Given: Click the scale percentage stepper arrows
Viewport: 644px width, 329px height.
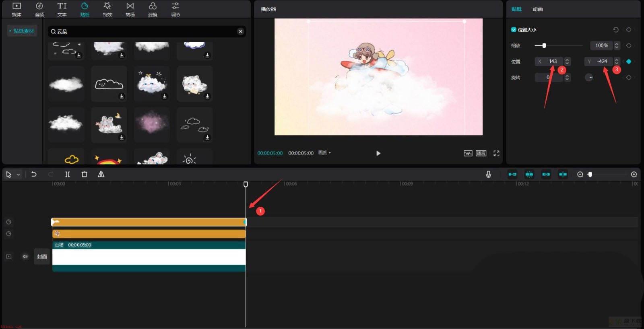Looking at the screenshot, I should pyautogui.click(x=617, y=45).
